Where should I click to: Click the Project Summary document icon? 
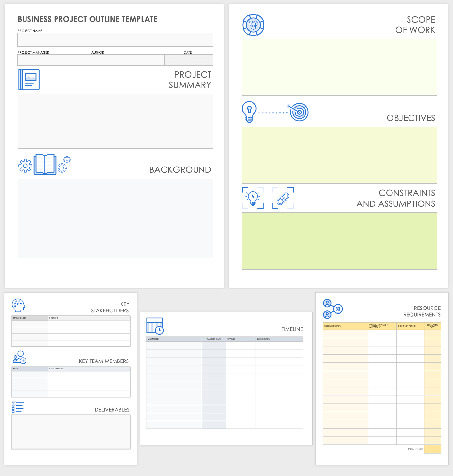(29, 79)
